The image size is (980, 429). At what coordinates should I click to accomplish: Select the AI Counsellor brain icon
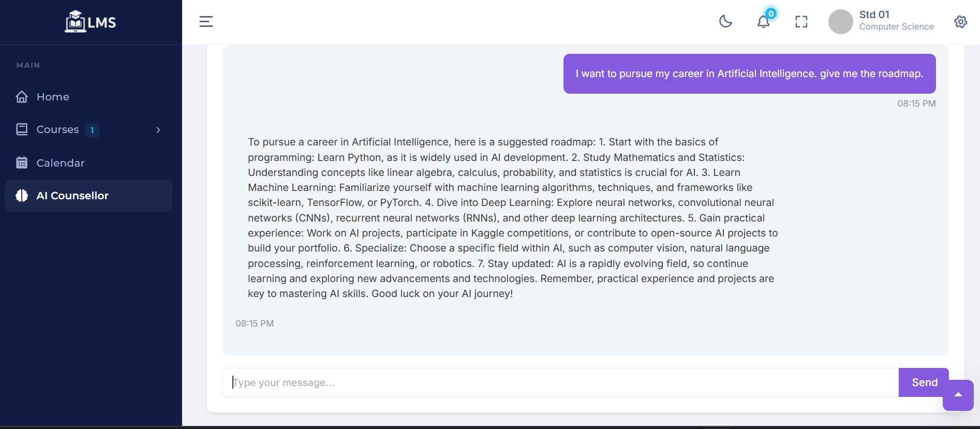click(22, 196)
